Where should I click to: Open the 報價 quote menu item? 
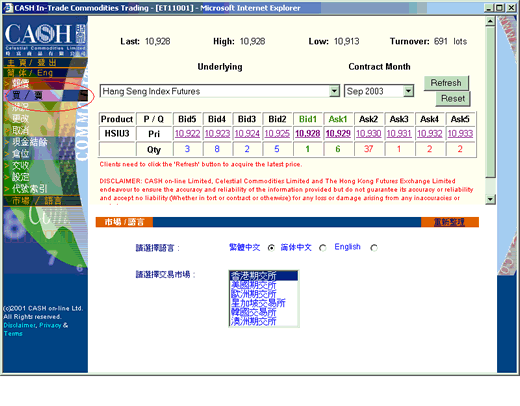21,83
